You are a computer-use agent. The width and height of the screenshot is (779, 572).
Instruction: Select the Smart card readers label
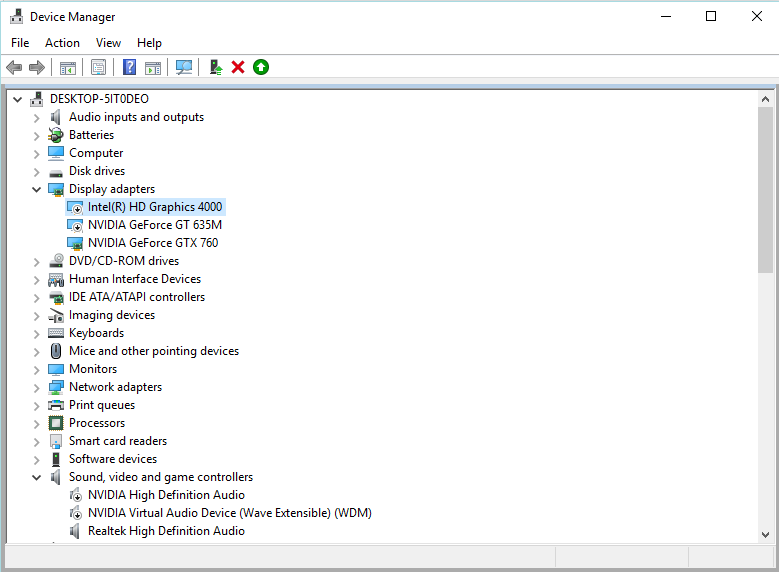pyautogui.click(x=118, y=441)
